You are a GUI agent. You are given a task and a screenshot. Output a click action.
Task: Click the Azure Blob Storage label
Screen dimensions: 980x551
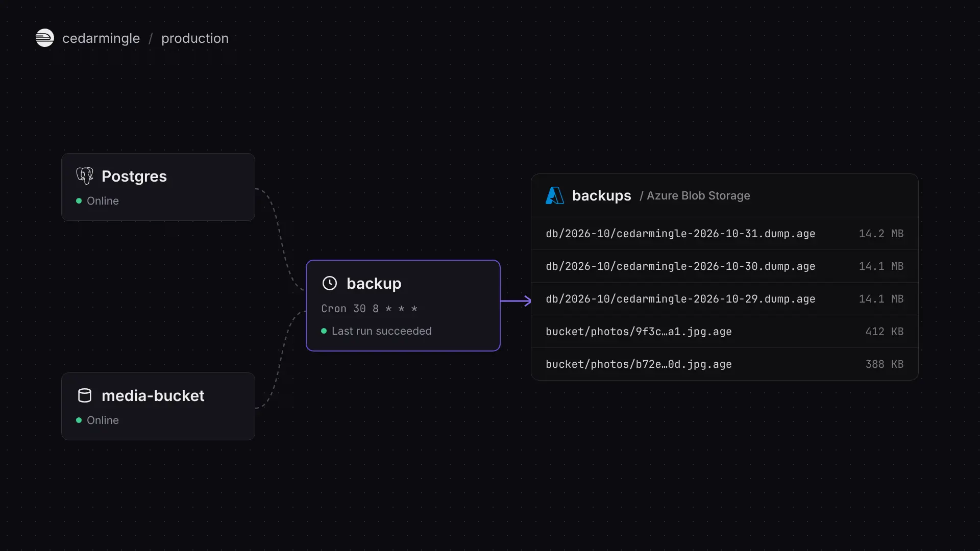click(698, 195)
